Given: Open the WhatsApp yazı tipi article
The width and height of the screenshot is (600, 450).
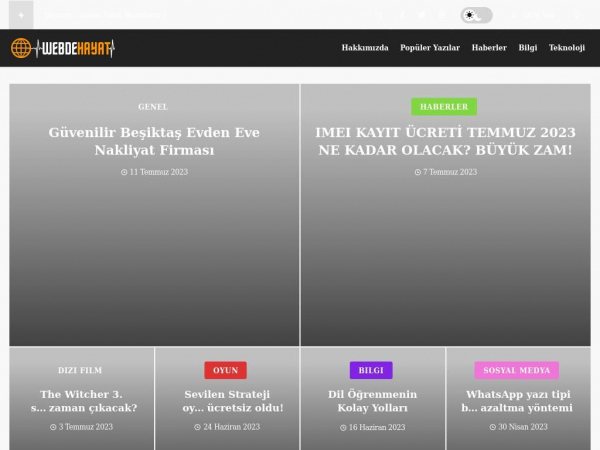Looking at the screenshot, I should (517, 401).
